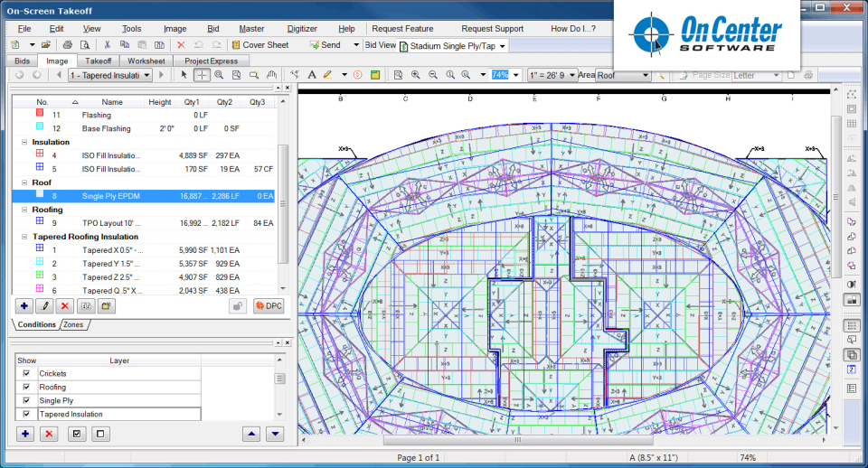Click the DPC button

[269, 306]
